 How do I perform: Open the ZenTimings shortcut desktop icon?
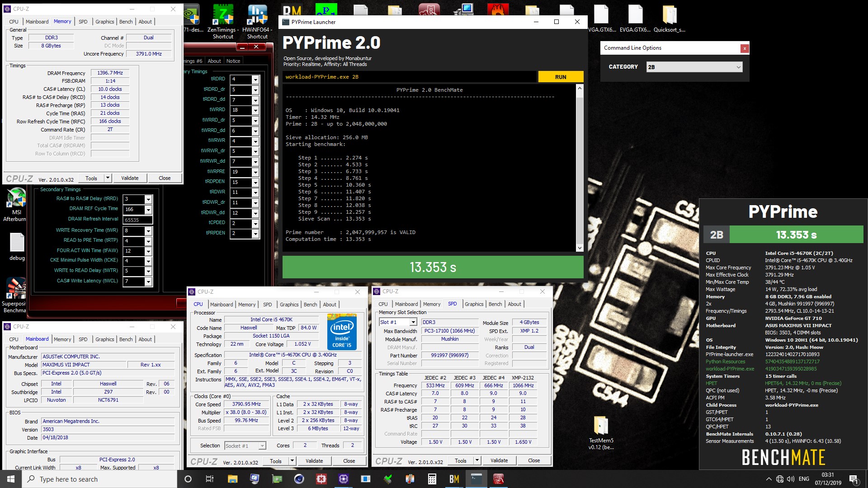tap(223, 21)
